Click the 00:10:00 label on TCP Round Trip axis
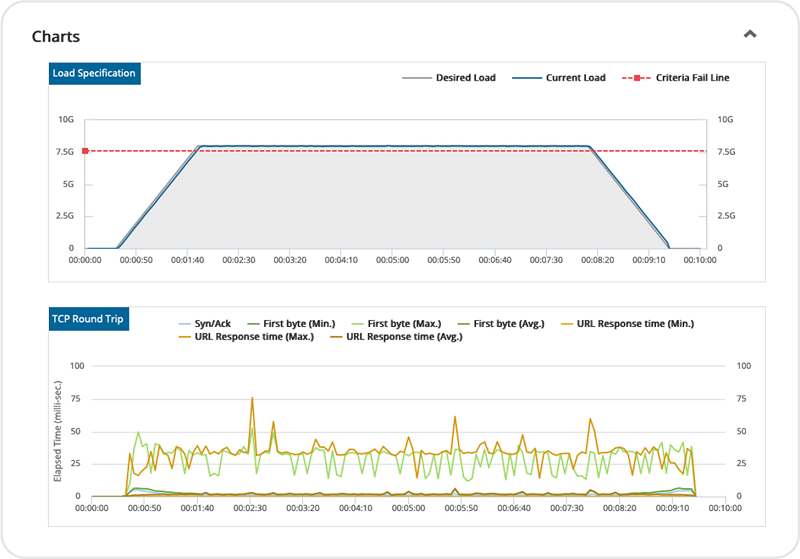The width and height of the screenshot is (800, 559). pyautogui.click(x=725, y=508)
